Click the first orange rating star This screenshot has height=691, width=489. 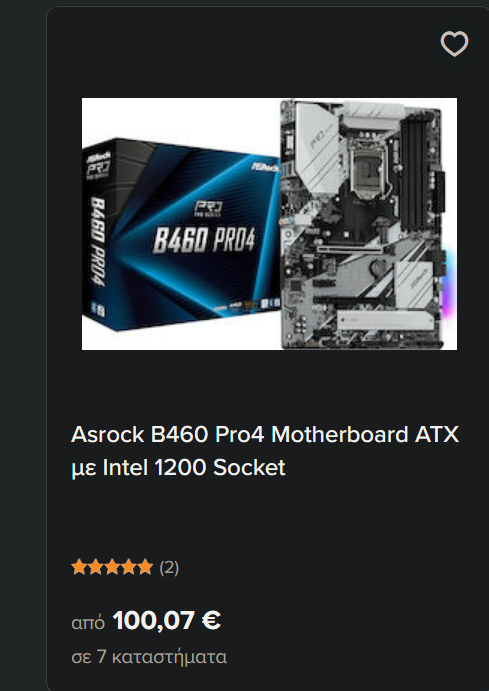pos(79,567)
